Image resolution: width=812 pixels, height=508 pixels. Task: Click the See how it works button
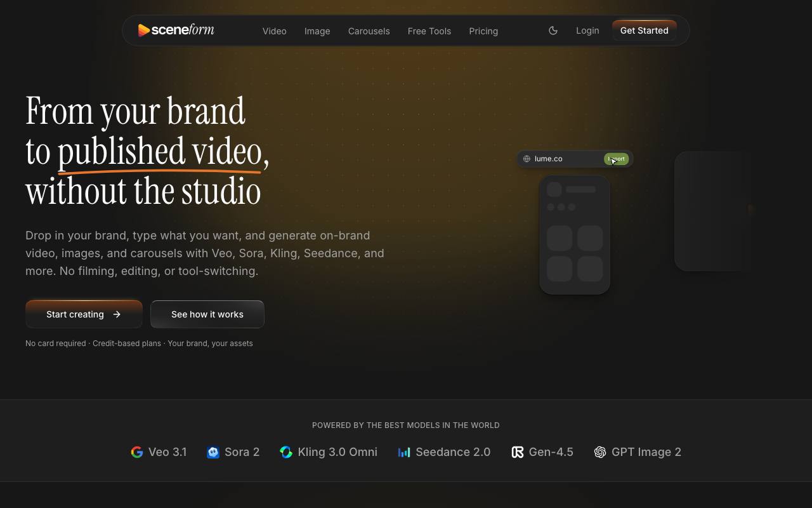pyautogui.click(x=207, y=314)
